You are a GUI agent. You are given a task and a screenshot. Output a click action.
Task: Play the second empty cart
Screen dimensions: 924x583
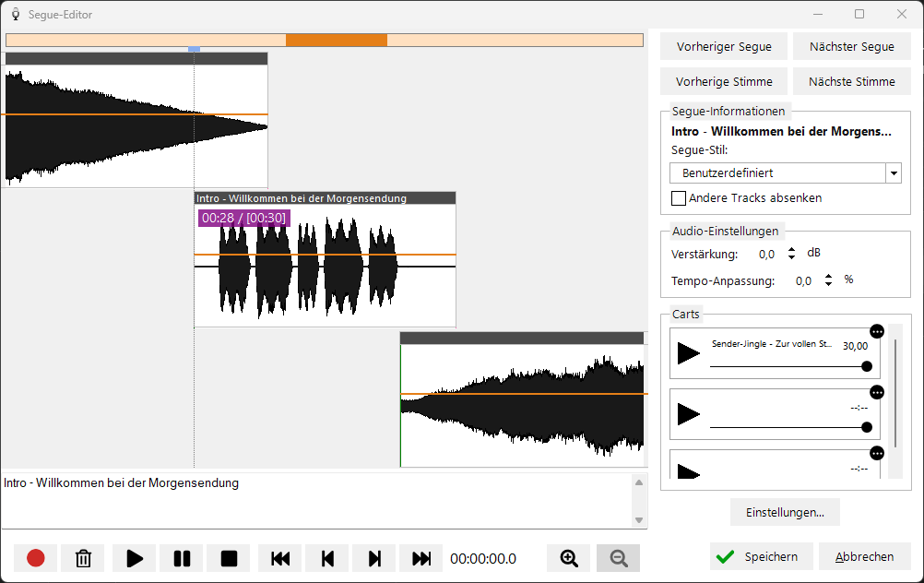(x=688, y=414)
